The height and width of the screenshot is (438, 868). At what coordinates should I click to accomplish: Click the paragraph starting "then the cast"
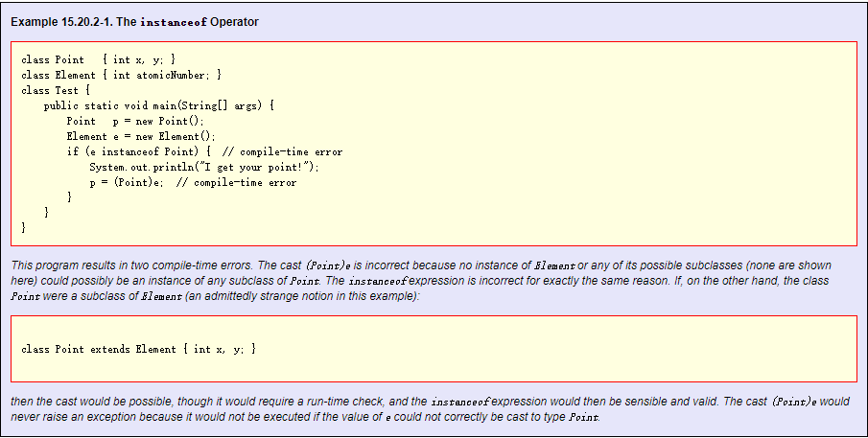click(x=430, y=409)
